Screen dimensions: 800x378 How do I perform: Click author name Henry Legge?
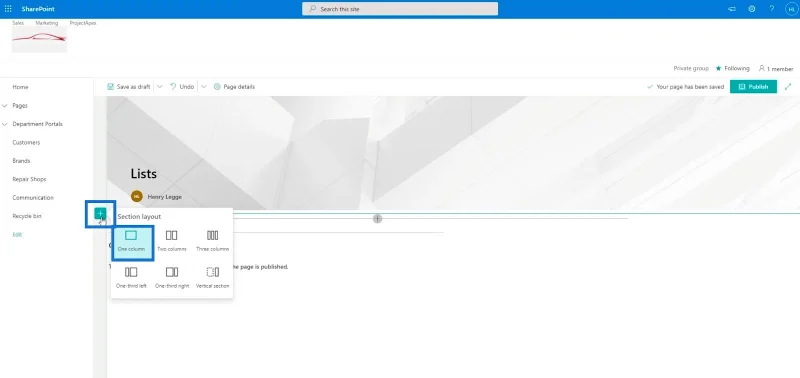[164, 196]
